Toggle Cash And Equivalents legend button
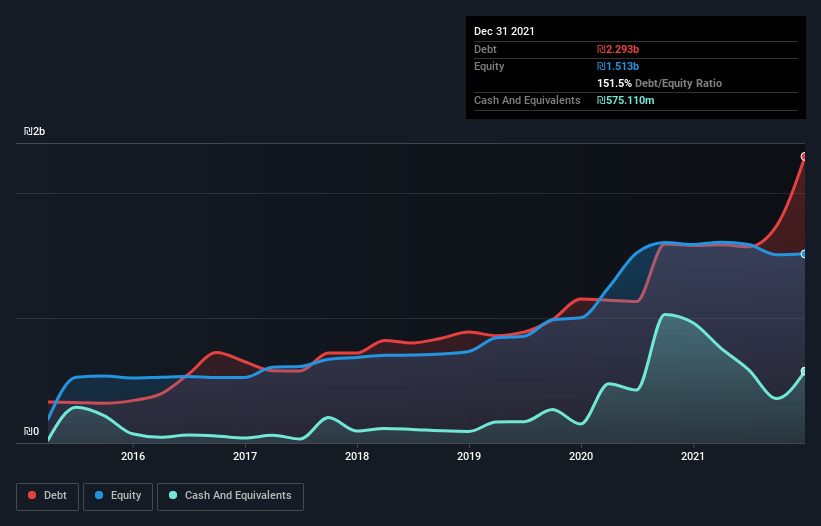The image size is (821, 526). [230, 496]
